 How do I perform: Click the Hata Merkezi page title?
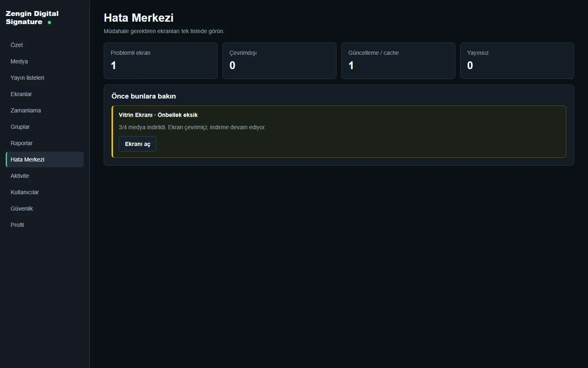(x=139, y=18)
